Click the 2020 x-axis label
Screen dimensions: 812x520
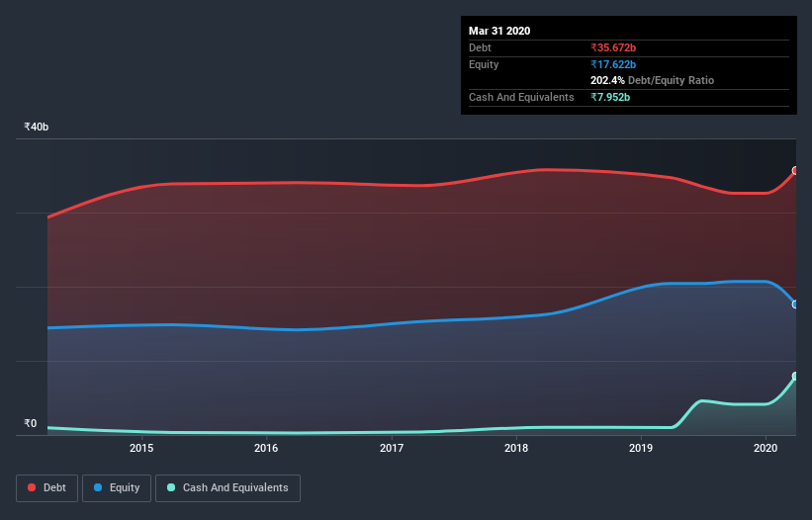point(766,448)
